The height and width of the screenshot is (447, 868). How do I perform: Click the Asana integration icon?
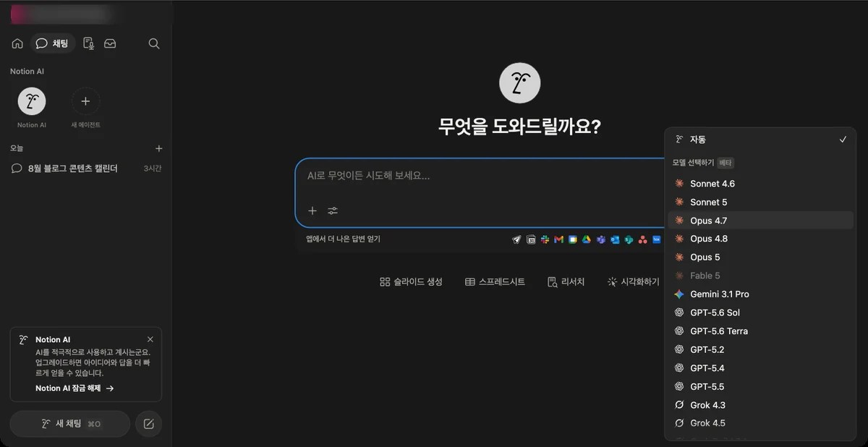point(643,239)
